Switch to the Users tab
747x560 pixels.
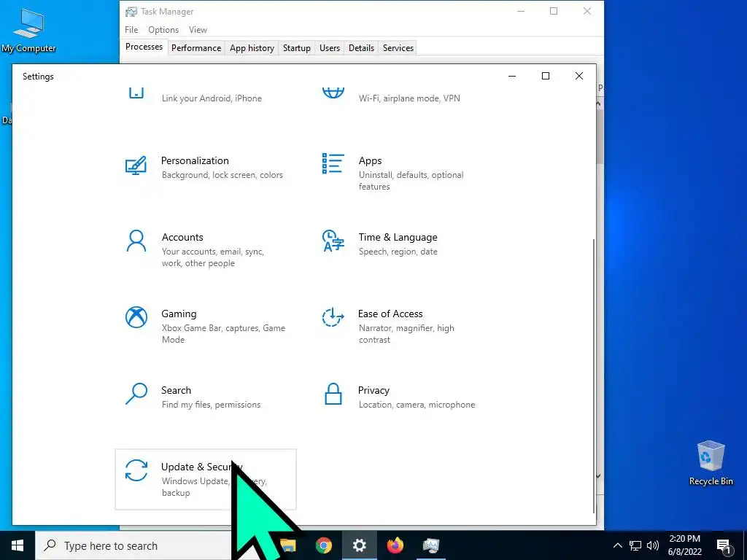pos(330,47)
